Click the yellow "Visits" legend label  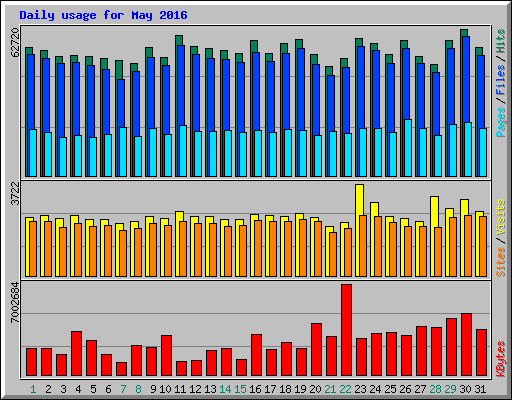pyautogui.click(x=501, y=217)
